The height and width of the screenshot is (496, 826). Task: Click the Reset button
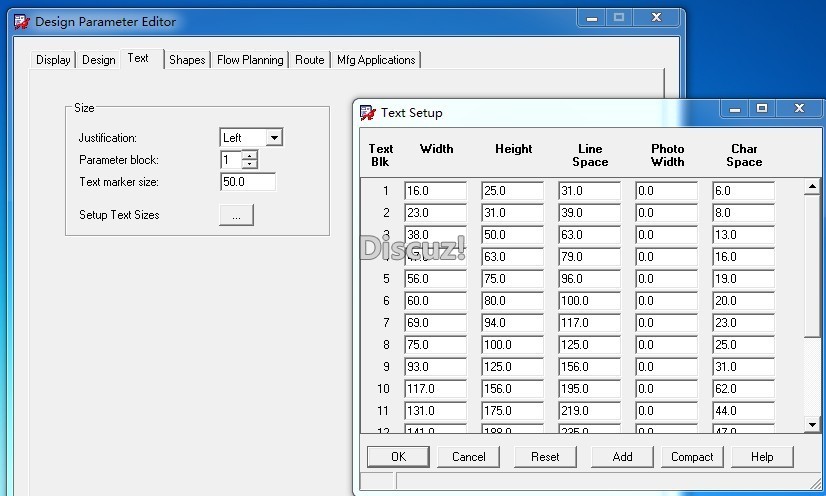point(545,457)
